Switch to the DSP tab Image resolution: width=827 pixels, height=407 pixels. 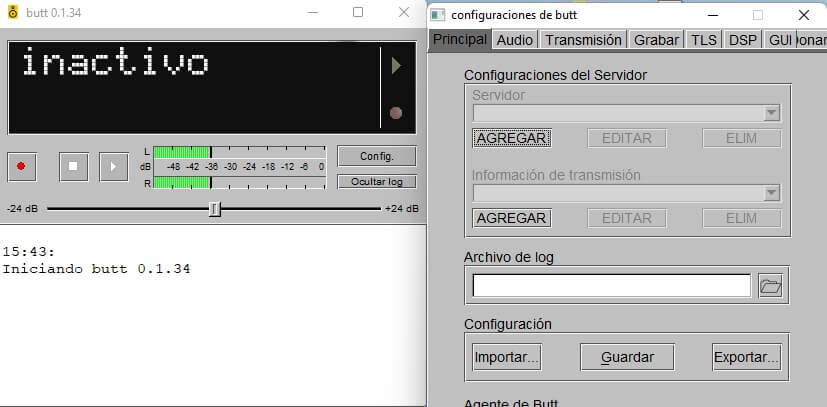tap(743, 40)
